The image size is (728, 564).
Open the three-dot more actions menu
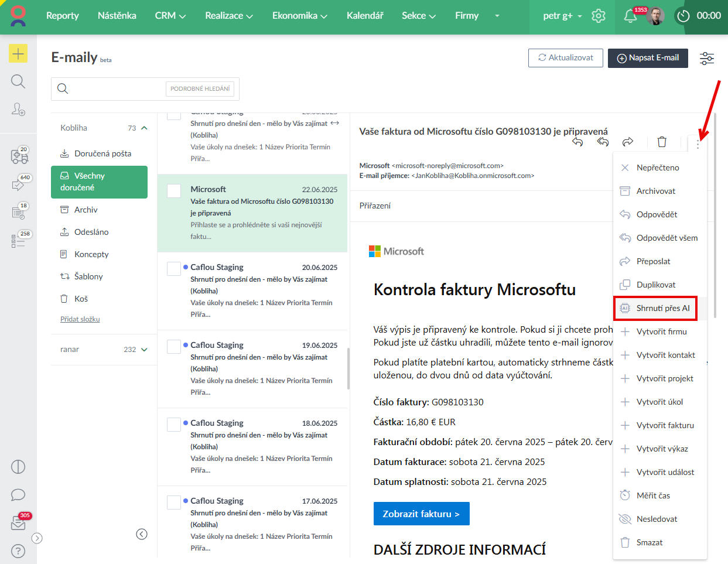click(x=698, y=143)
